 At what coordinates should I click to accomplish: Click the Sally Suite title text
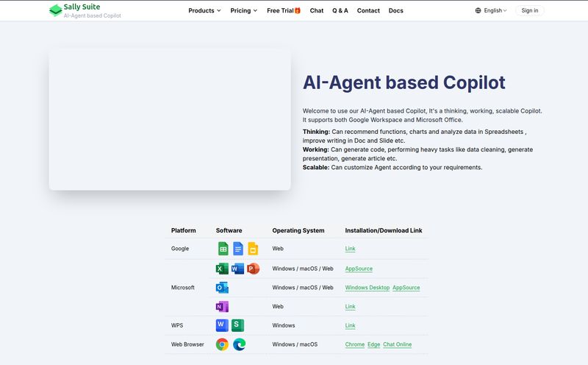point(82,7)
